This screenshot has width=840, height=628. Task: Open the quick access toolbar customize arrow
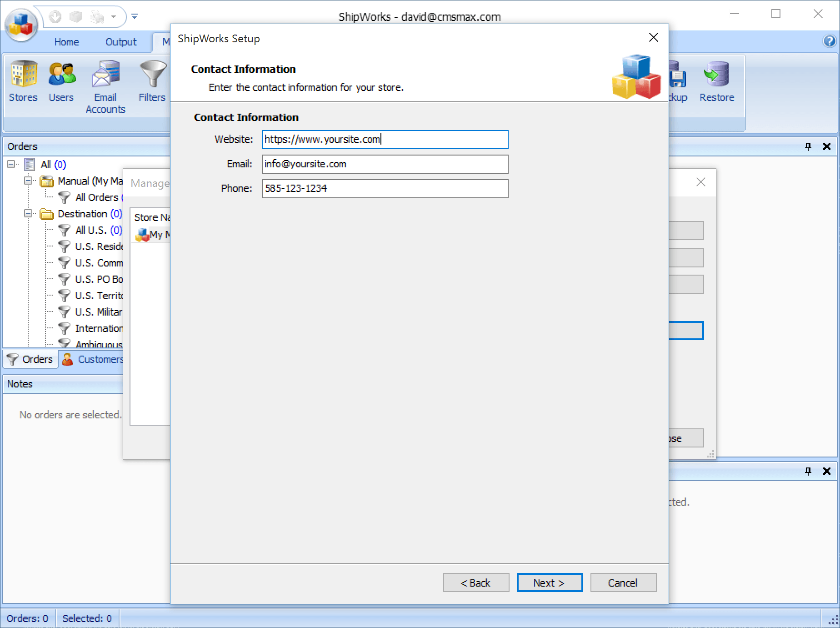click(x=135, y=17)
